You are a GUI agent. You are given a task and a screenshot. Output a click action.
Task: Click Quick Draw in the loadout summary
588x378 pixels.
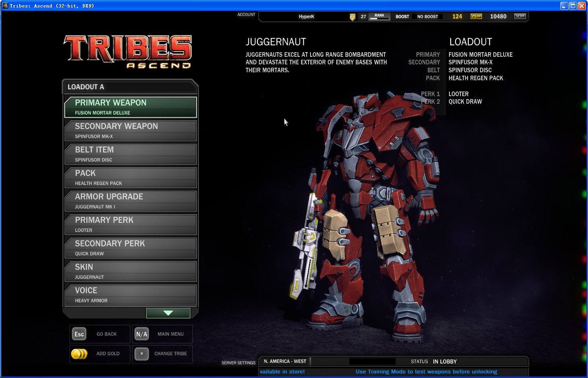coord(465,101)
